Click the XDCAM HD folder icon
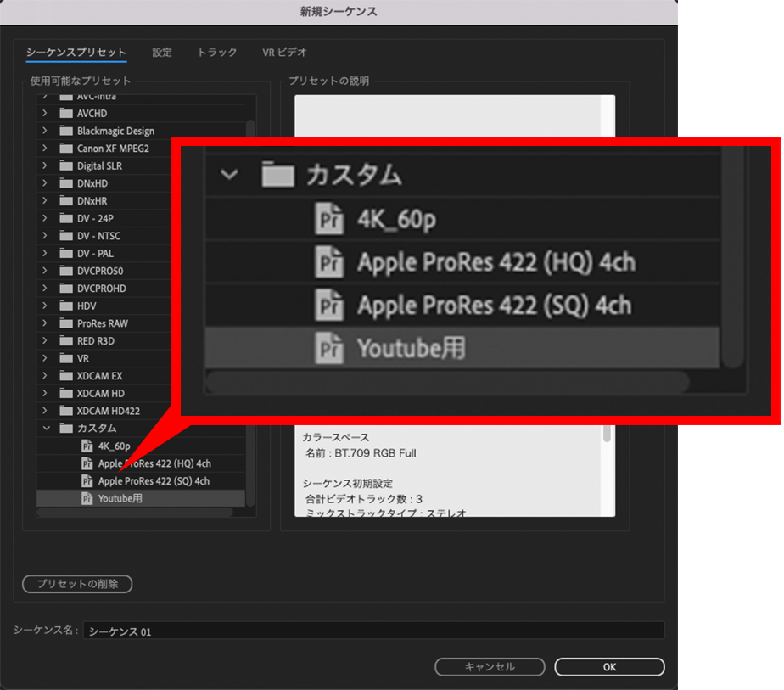 click(x=66, y=394)
